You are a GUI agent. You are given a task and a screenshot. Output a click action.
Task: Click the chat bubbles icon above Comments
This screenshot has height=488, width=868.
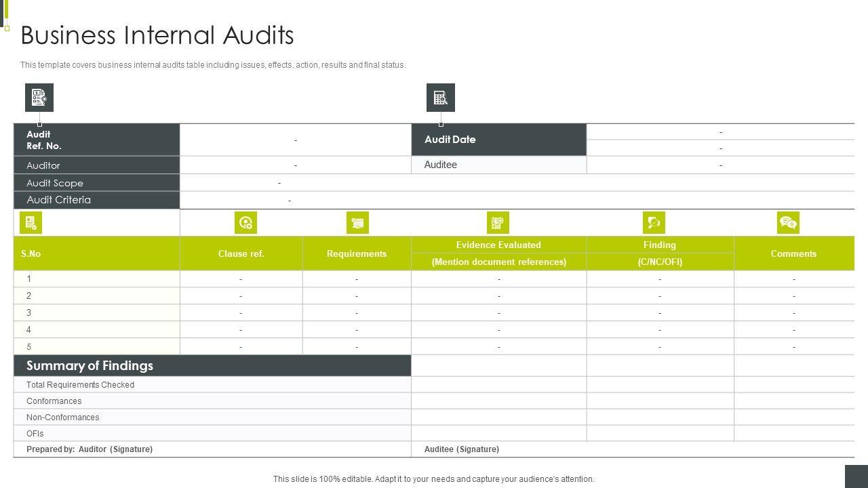pyautogui.click(x=788, y=222)
